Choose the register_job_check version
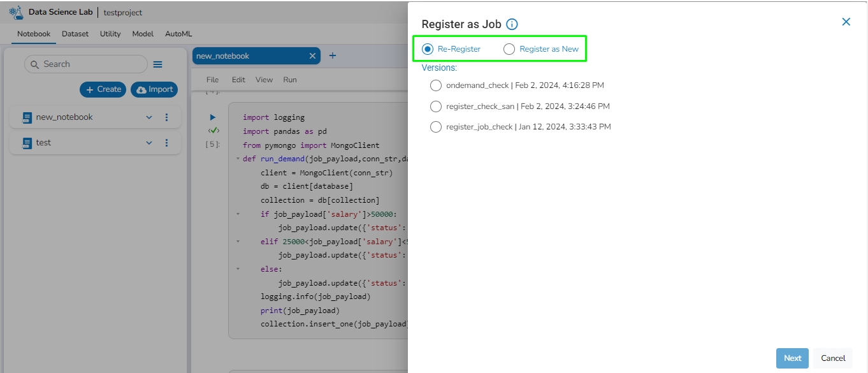This screenshot has width=868, height=373. tap(436, 127)
